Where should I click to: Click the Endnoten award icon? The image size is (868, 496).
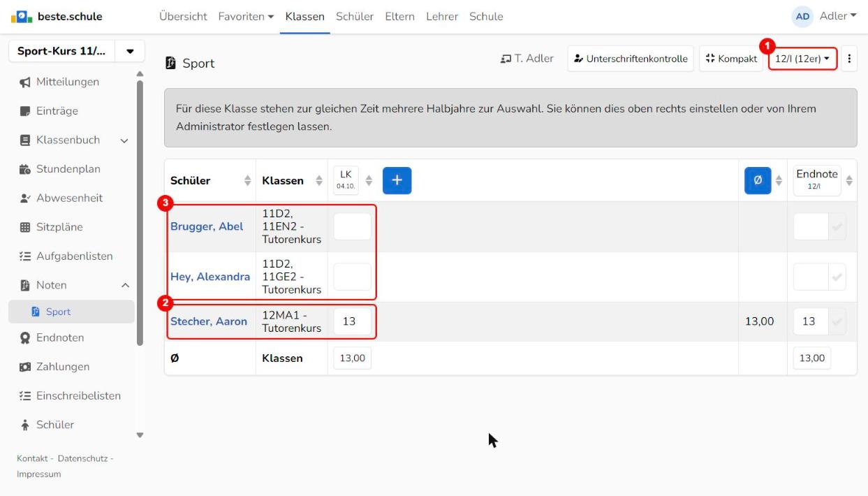coord(25,338)
